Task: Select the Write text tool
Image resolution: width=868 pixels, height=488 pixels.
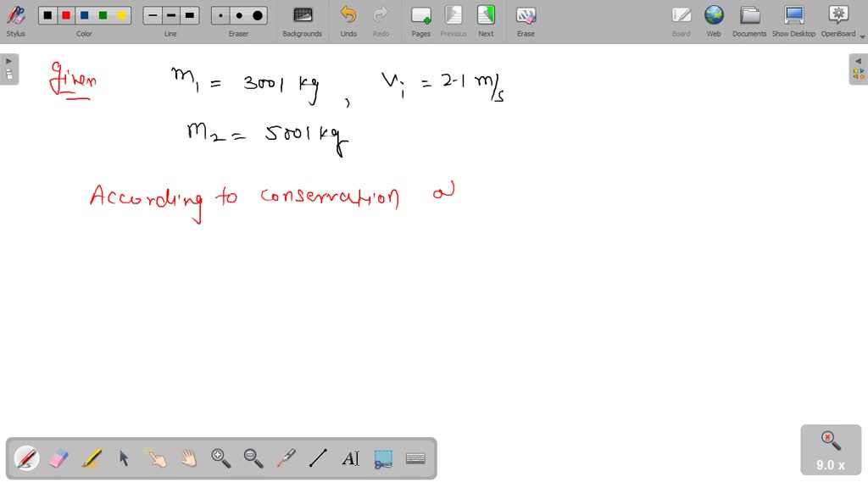Action: coord(350,458)
